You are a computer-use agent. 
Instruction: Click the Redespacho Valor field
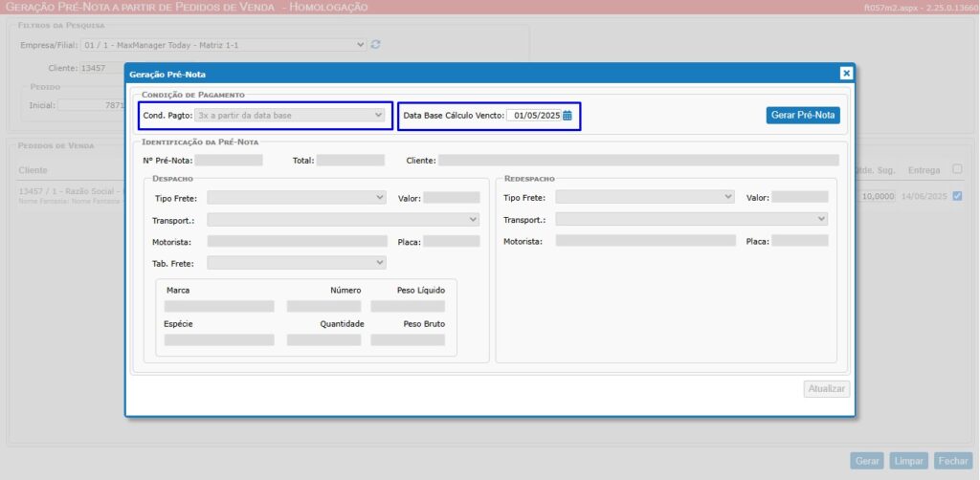pyautogui.click(x=800, y=197)
